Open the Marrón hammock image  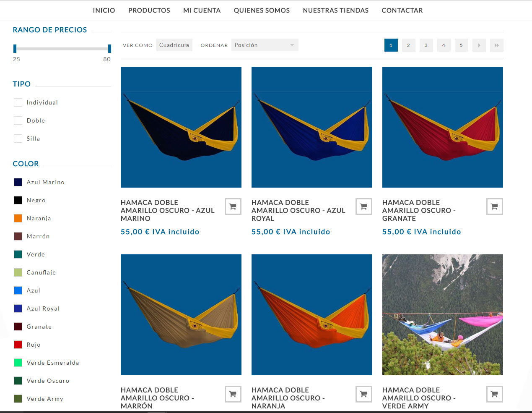click(x=181, y=315)
